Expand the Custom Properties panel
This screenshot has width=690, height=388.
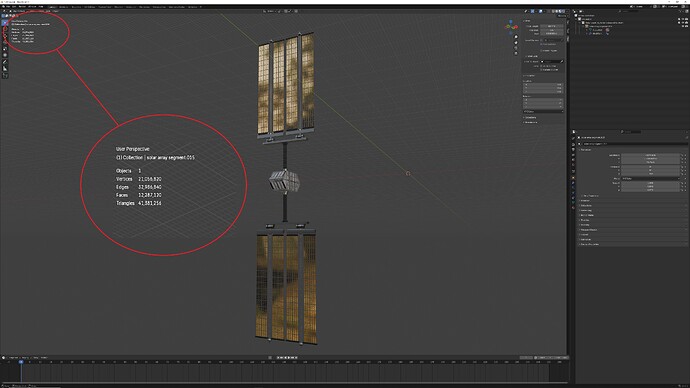pyautogui.click(x=589, y=244)
